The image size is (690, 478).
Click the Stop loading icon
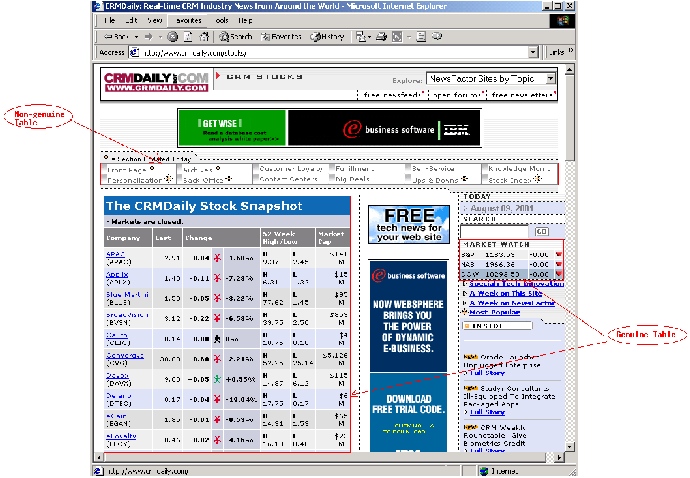pyautogui.click(x=173, y=37)
